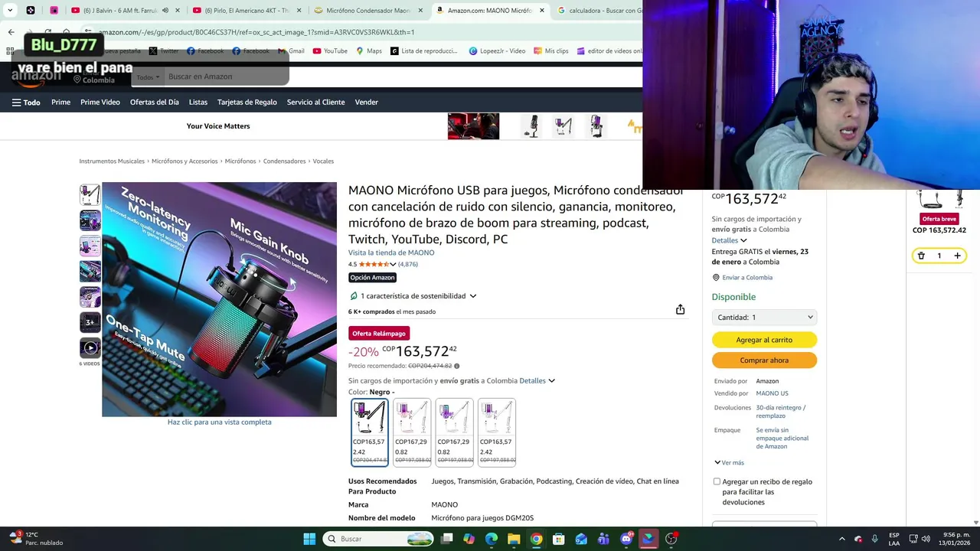
Task: Click the volume icon in the system tray
Action: click(925, 539)
